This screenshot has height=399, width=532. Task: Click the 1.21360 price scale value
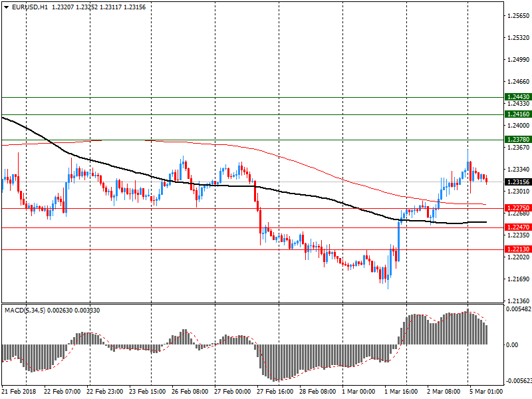[x=518, y=301]
